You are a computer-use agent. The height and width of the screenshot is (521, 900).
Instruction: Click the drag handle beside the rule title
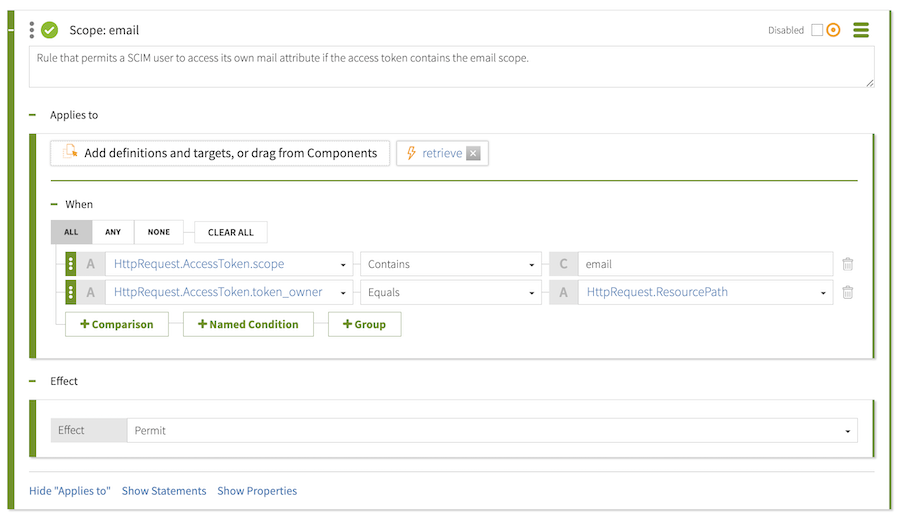pos(32,30)
